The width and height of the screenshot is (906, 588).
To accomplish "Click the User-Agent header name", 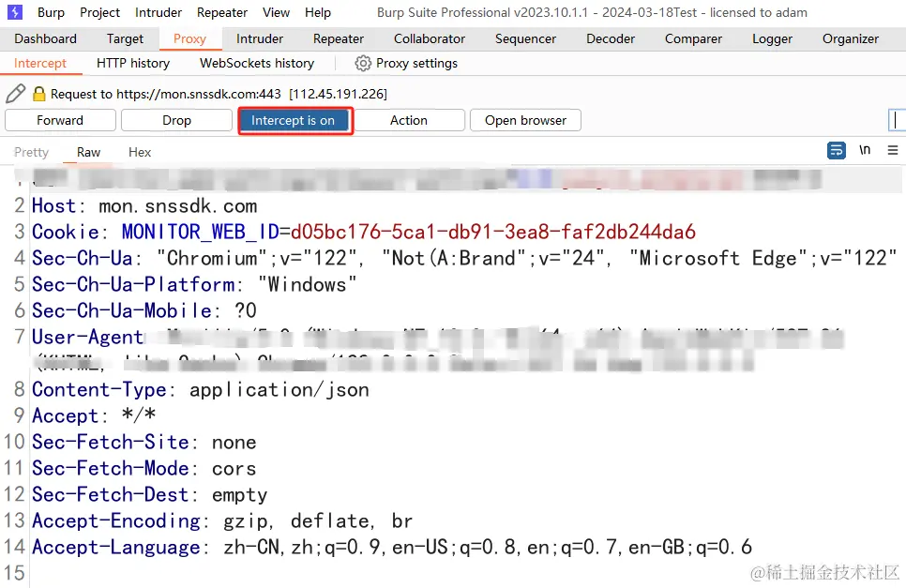I will click(x=87, y=337).
